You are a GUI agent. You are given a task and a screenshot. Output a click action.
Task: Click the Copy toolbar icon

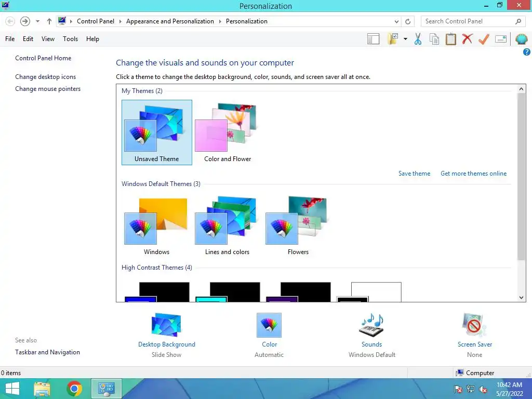(x=434, y=39)
